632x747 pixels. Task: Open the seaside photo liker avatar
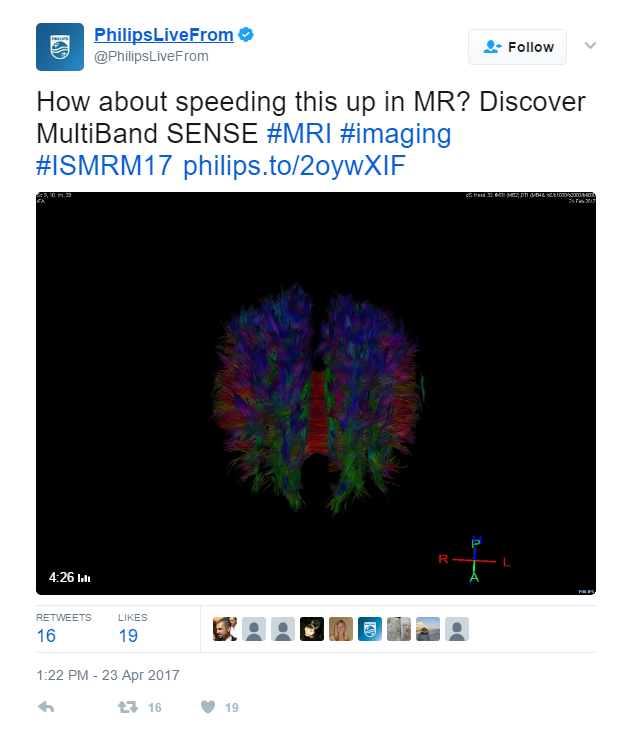pos(428,629)
